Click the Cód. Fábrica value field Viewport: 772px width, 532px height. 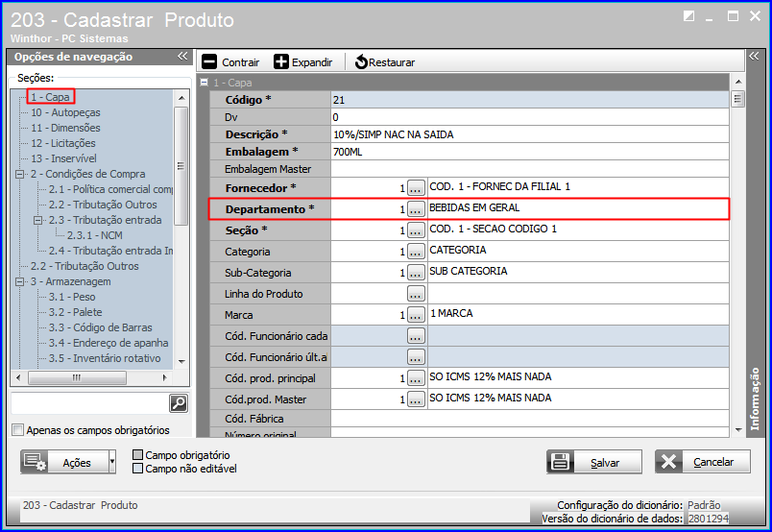pyautogui.click(x=530, y=419)
